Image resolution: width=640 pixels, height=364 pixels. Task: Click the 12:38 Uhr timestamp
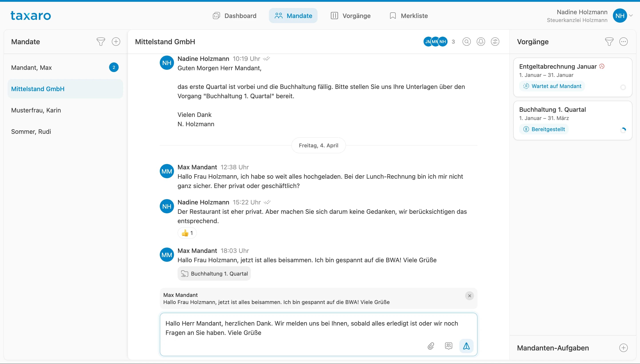pyautogui.click(x=234, y=167)
